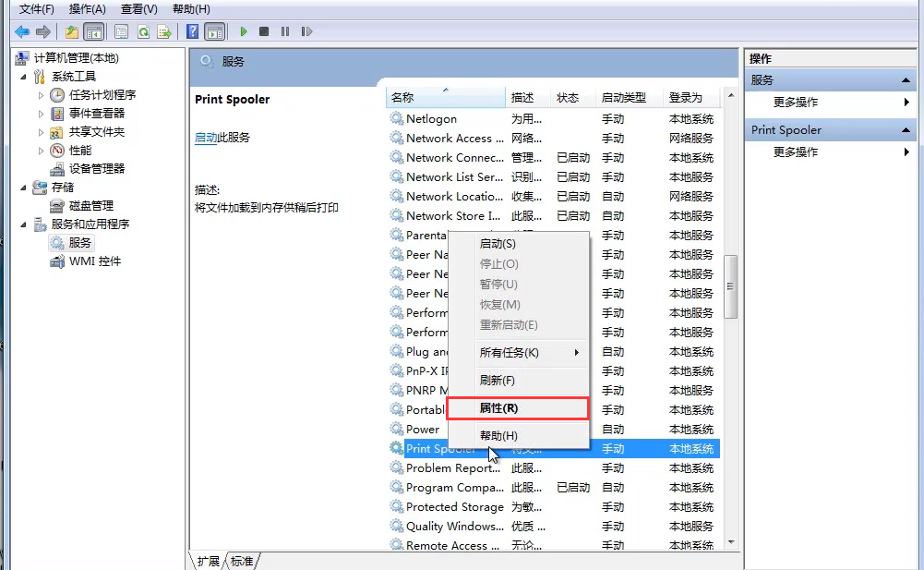Open 所有任务(K) submenu in context menu

point(519,353)
